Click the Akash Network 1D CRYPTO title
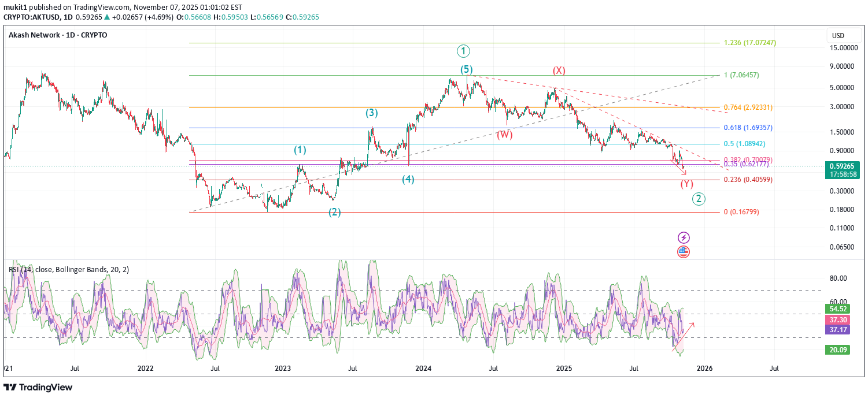Viewport: 868px width, 398px height. pos(58,35)
